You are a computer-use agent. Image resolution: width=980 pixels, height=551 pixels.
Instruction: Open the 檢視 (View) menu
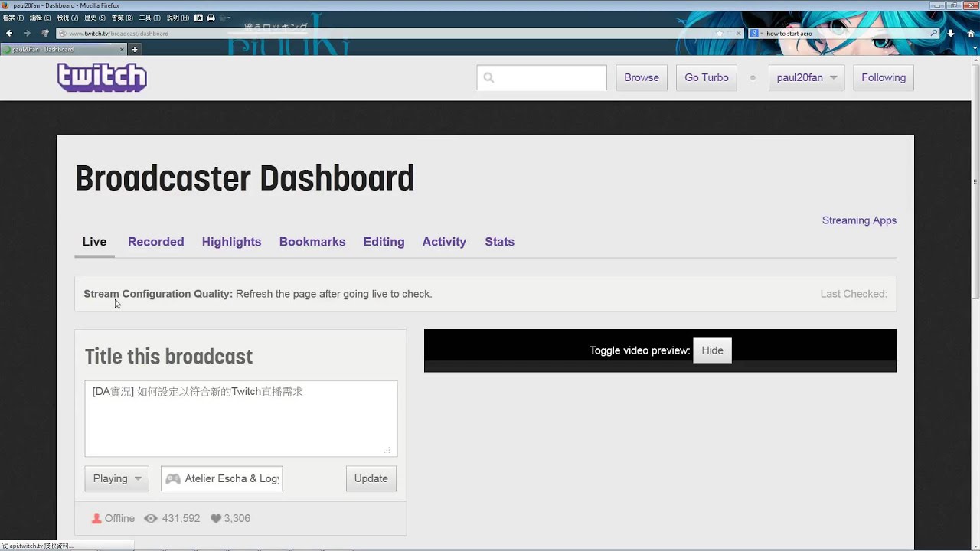[67, 18]
